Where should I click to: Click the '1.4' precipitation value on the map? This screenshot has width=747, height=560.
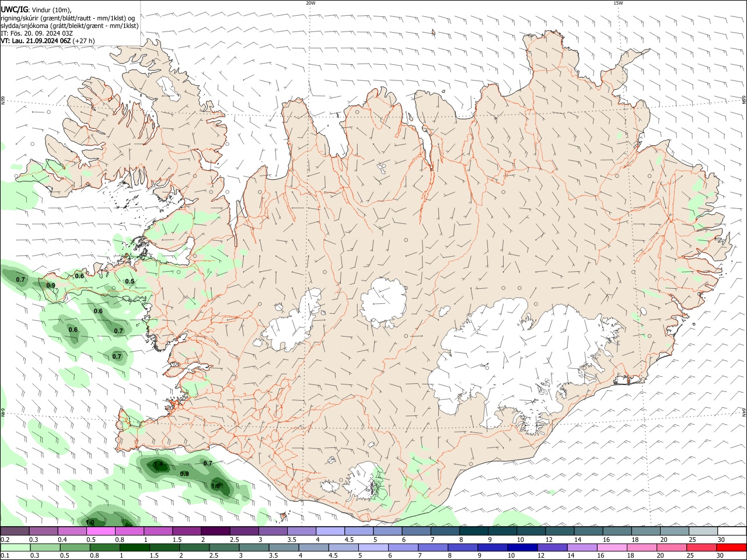(x=158, y=465)
